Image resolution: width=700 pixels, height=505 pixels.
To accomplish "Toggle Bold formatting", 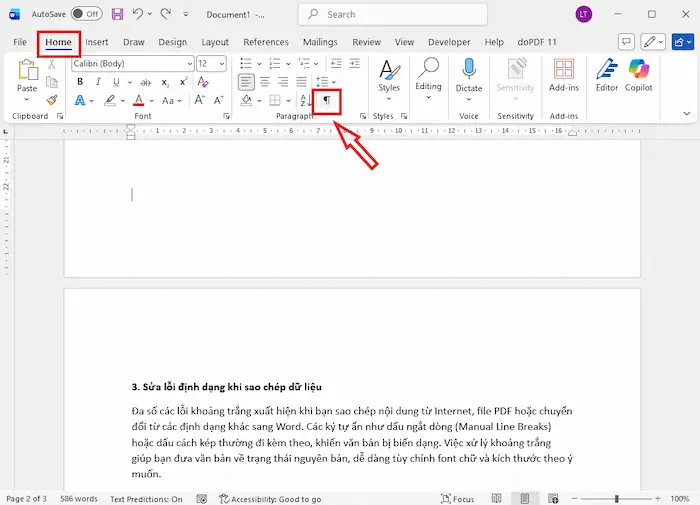I will (x=81, y=82).
